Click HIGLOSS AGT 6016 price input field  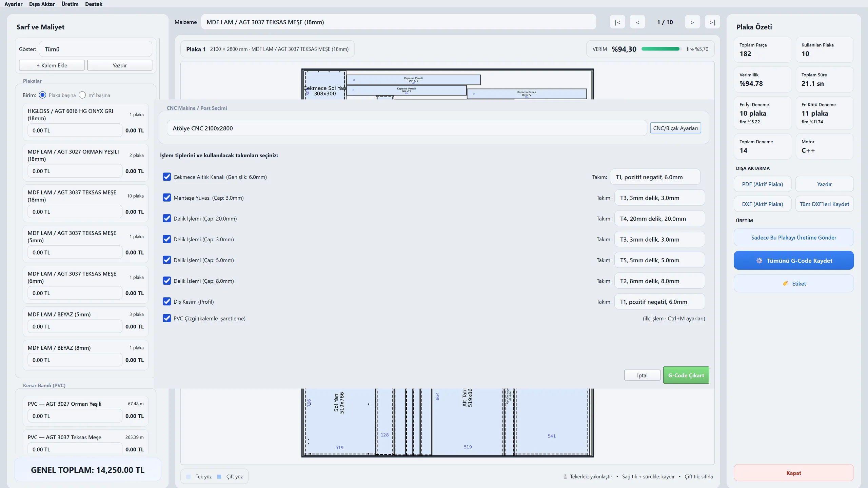point(75,130)
